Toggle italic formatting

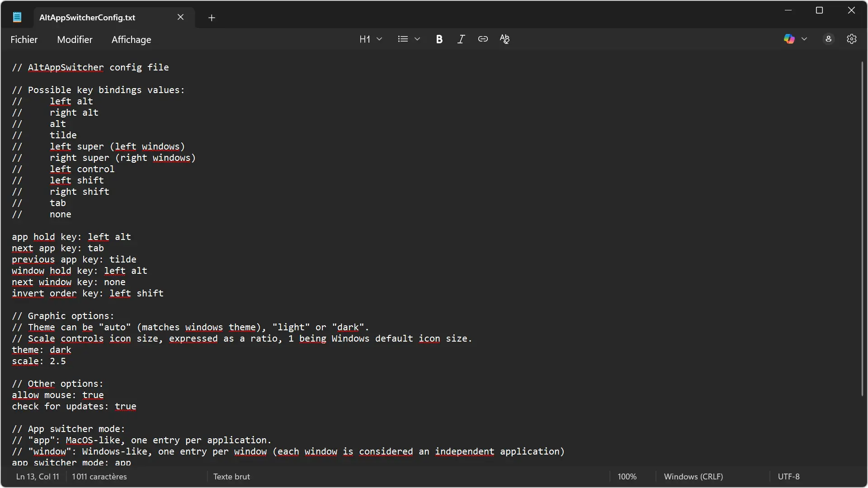tap(461, 39)
